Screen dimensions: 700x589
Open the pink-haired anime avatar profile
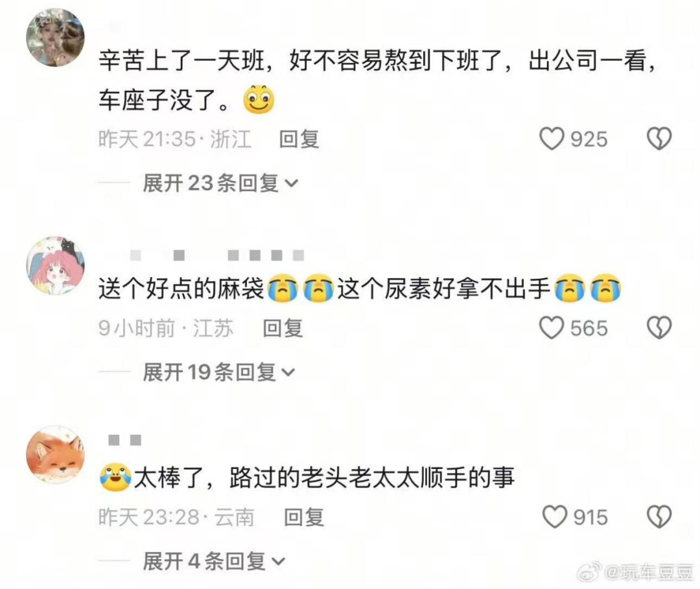pyautogui.click(x=55, y=265)
